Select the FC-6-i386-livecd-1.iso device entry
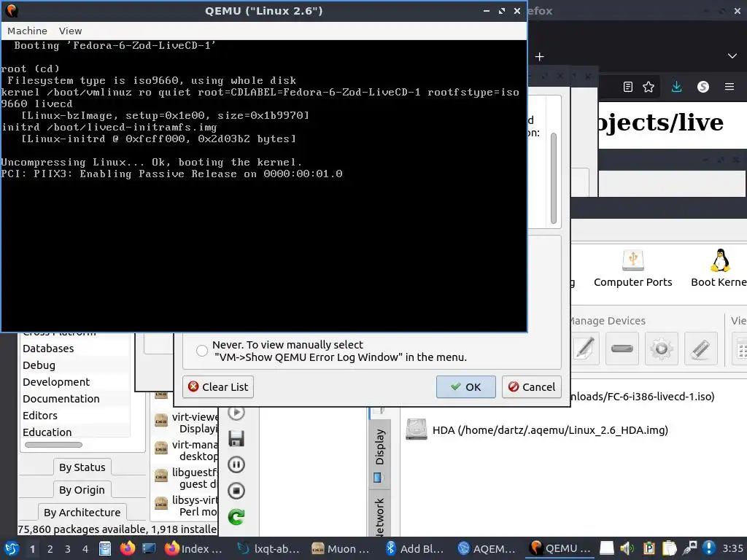The height and width of the screenshot is (560, 747). pos(642,397)
